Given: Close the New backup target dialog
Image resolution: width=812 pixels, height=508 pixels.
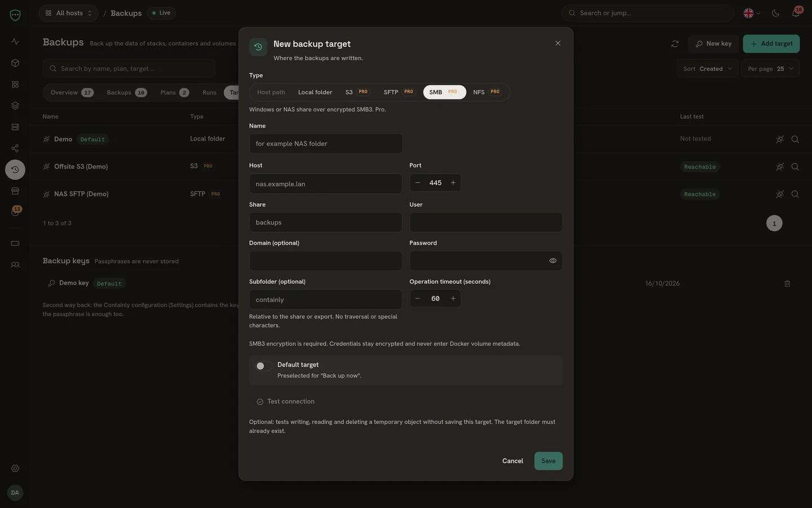Looking at the screenshot, I should click(x=558, y=43).
